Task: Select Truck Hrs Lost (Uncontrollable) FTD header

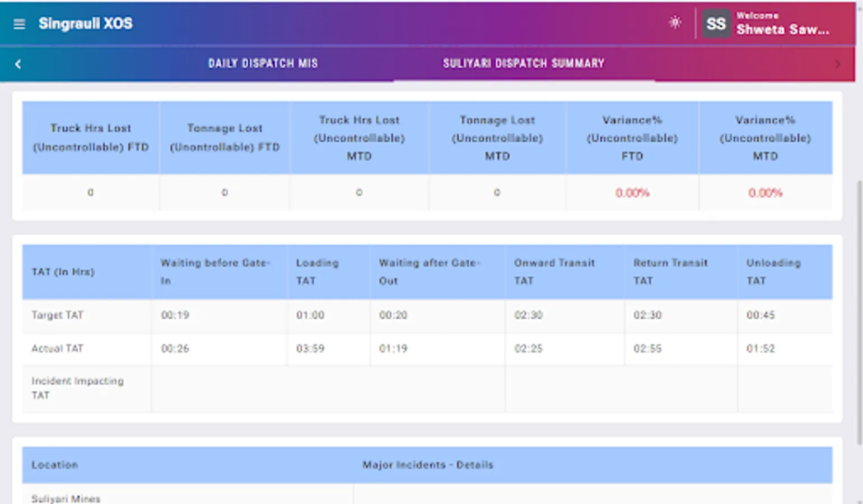Action: pyautogui.click(x=91, y=137)
